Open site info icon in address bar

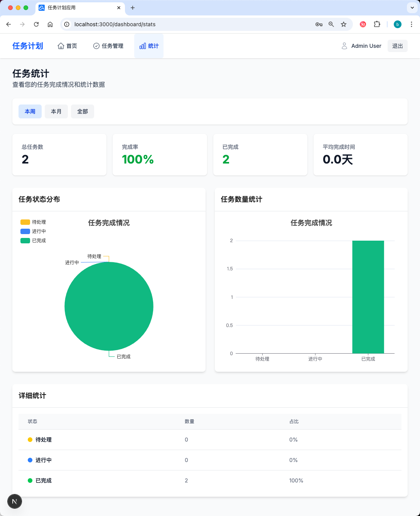tap(67, 24)
